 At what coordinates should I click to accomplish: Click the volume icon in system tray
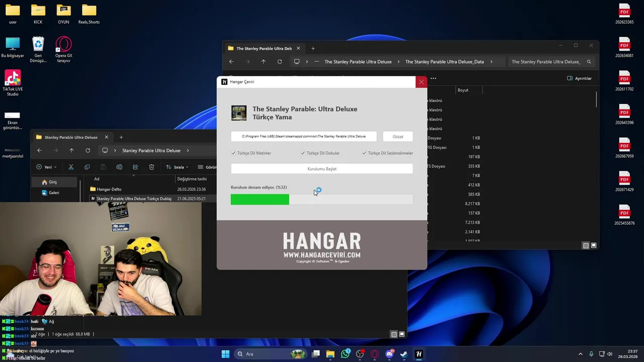coord(609,354)
